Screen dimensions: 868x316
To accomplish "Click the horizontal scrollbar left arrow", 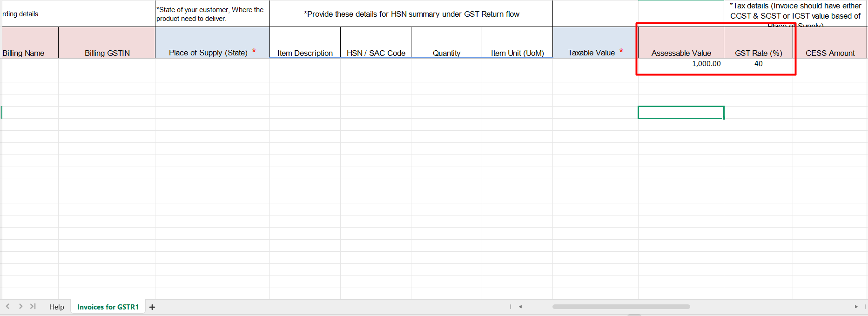I will click(x=520, y=307).
